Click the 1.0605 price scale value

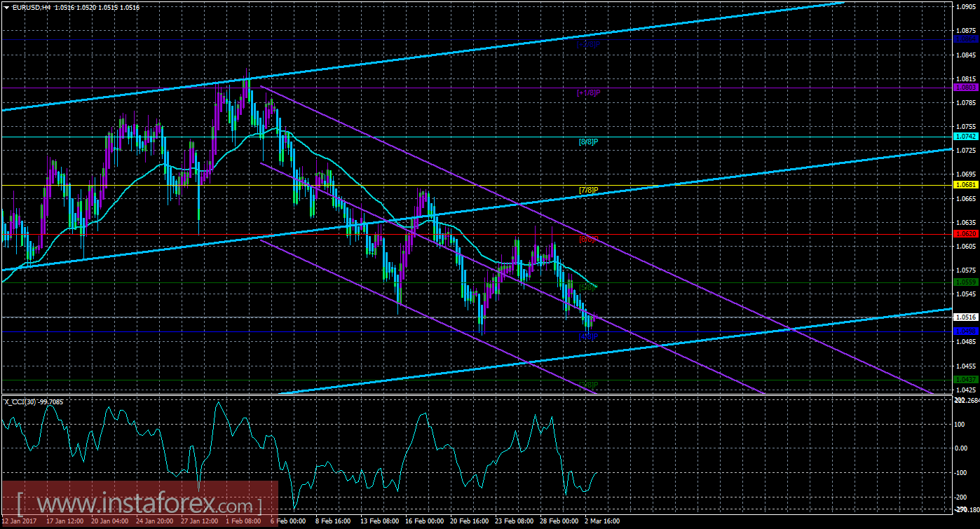coord(965,246)
